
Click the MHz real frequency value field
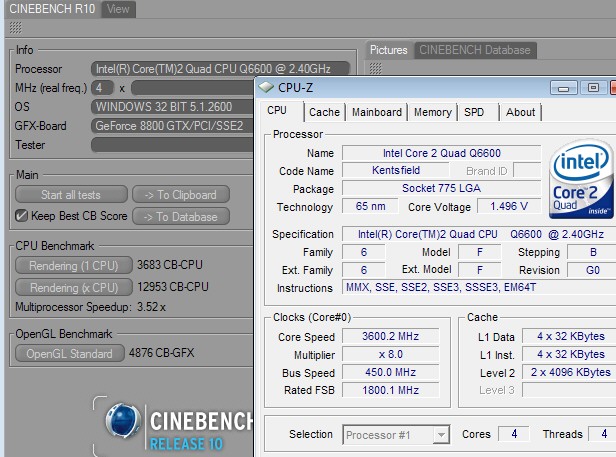192,88
